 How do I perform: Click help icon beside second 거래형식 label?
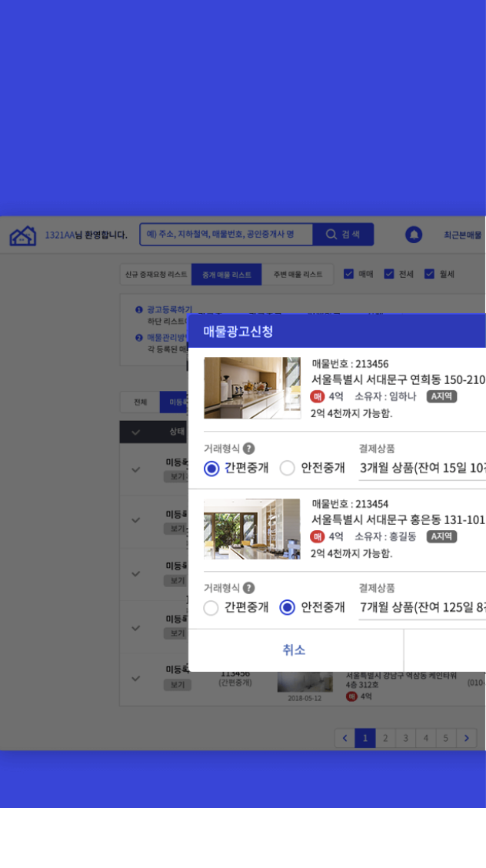pos(249,588)
